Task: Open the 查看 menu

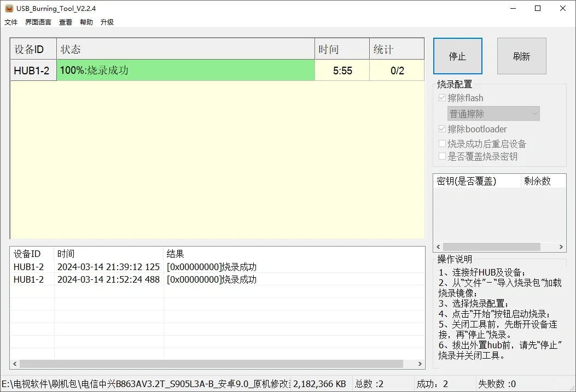Action: [x=65, y=22]
